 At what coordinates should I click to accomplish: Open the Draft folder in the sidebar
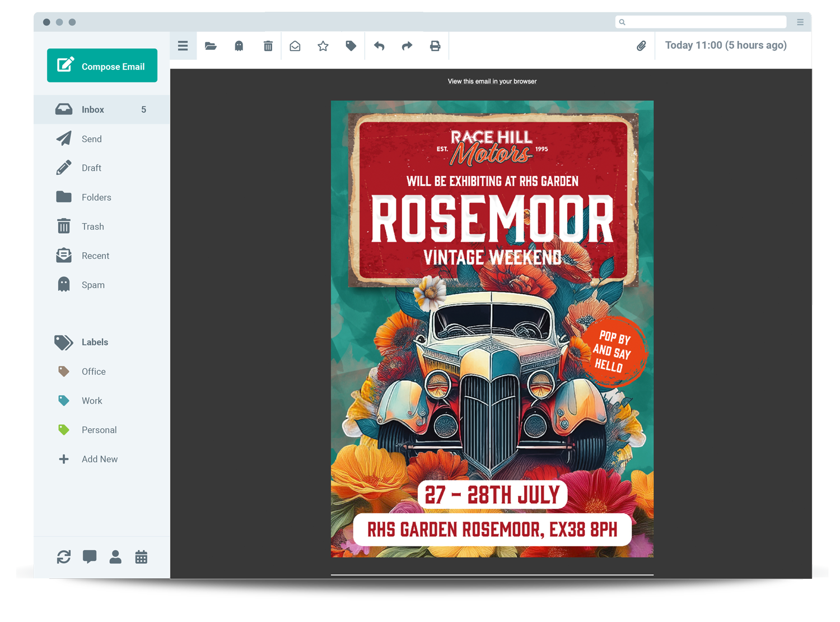(91, 168)
